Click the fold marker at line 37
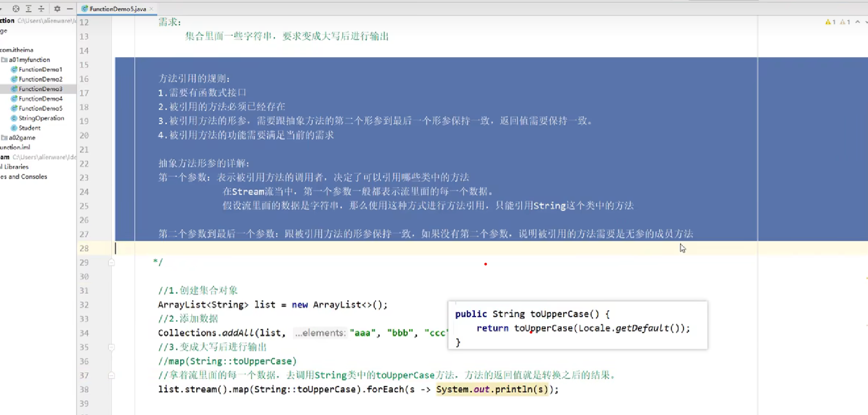Image resolution: width=868 pixels, height=415 pixels. pyautogui.click(x=111, y=376)
